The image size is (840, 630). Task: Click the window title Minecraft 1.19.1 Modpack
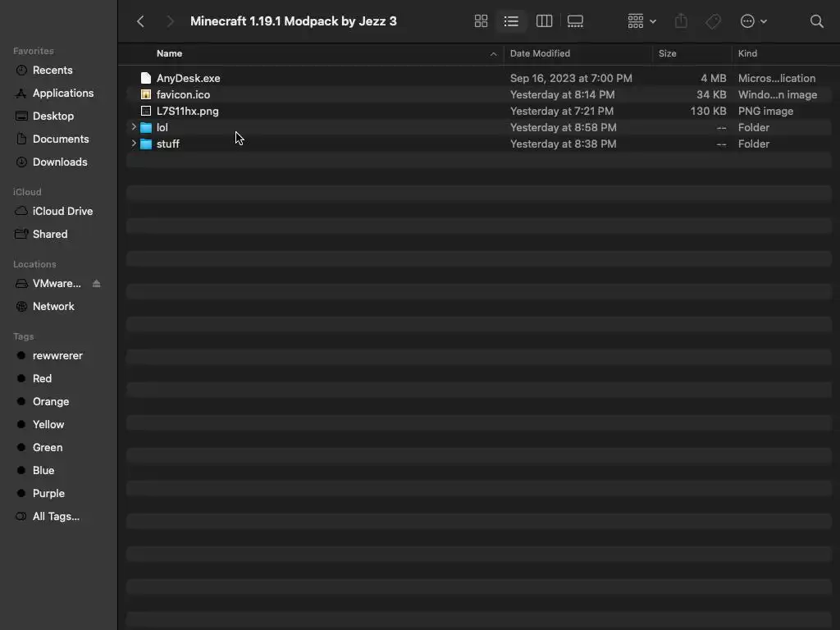[x=294, y=21]
